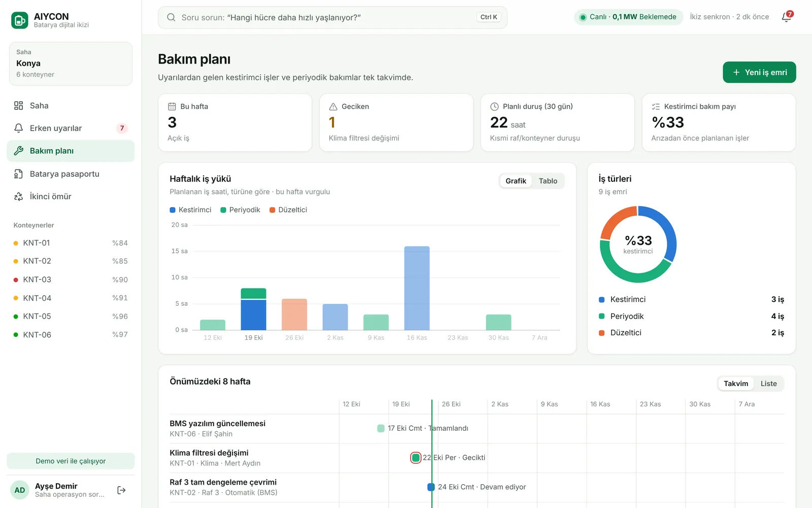
Task: Click the search magnifier icon
Action: click(172, 17)
